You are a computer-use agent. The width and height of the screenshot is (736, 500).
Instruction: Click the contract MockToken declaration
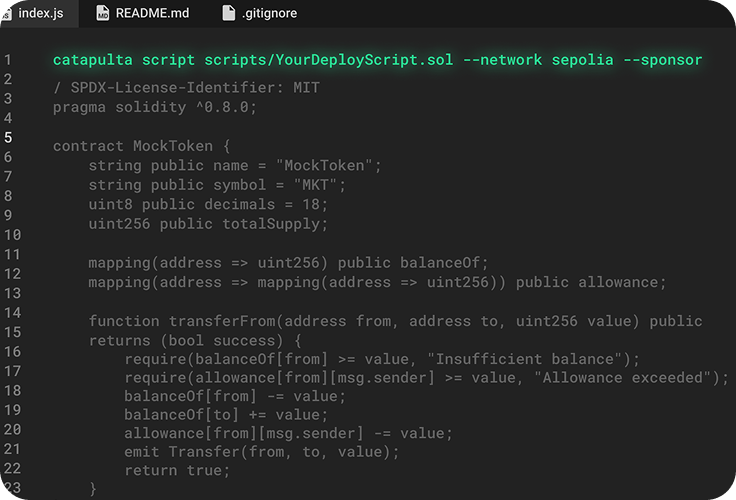pos(141,146)
